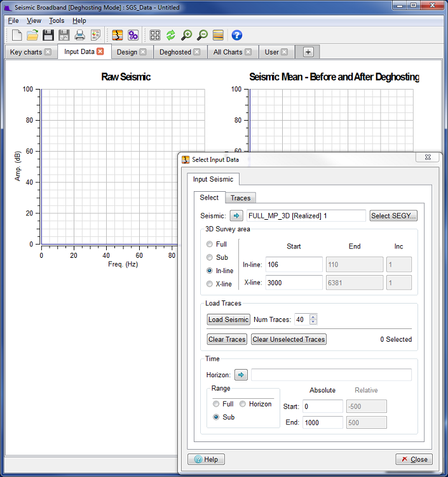The image size is (448, 477).
Task: Click the Clear Traces button
Action: coord(227,339)
